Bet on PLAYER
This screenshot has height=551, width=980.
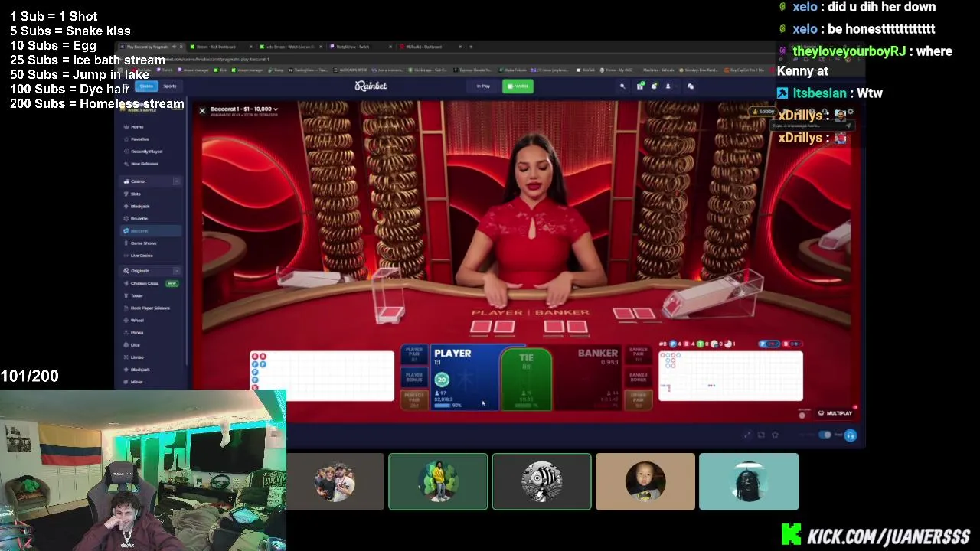pyautogui.click(x=465, y=378)
